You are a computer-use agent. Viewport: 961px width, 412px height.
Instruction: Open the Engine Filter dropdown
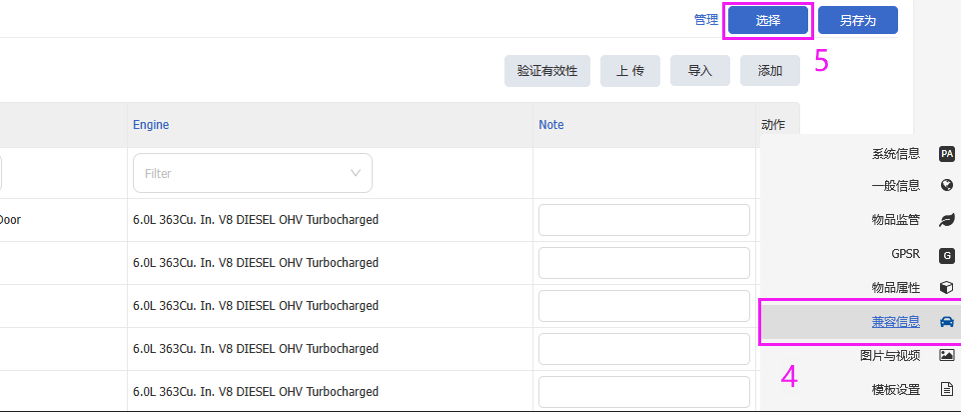click(253, 173)
